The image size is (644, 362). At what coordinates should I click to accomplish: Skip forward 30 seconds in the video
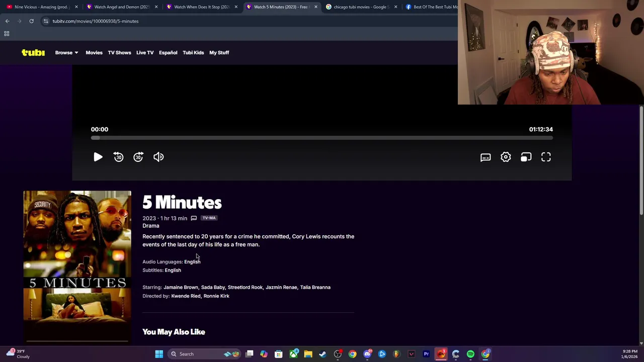click(x=138, y=157)
